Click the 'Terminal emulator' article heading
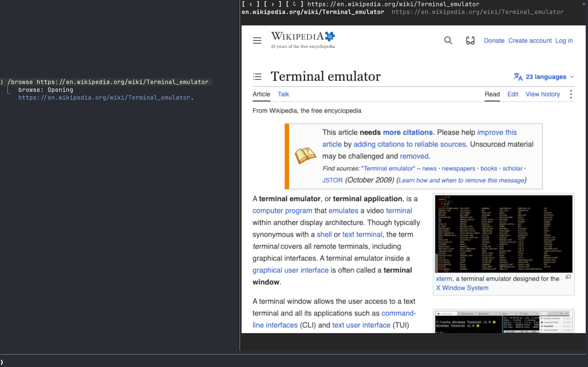 pos(325,76)
